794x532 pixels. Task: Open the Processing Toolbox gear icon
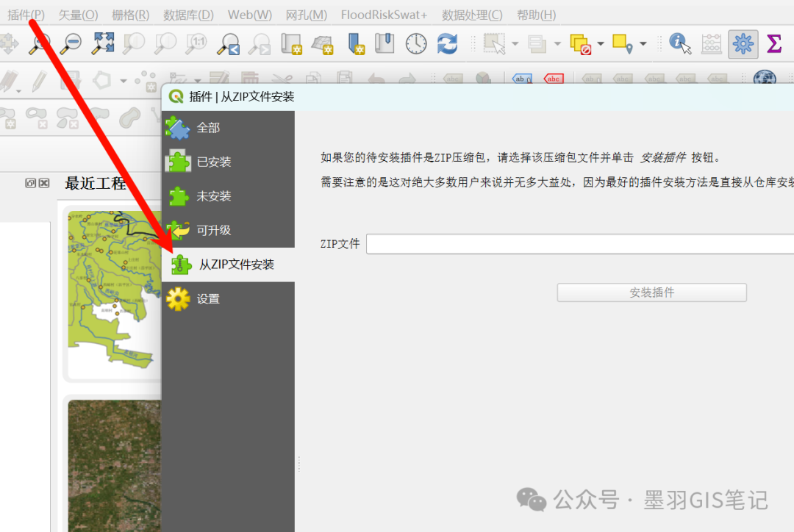743,44
